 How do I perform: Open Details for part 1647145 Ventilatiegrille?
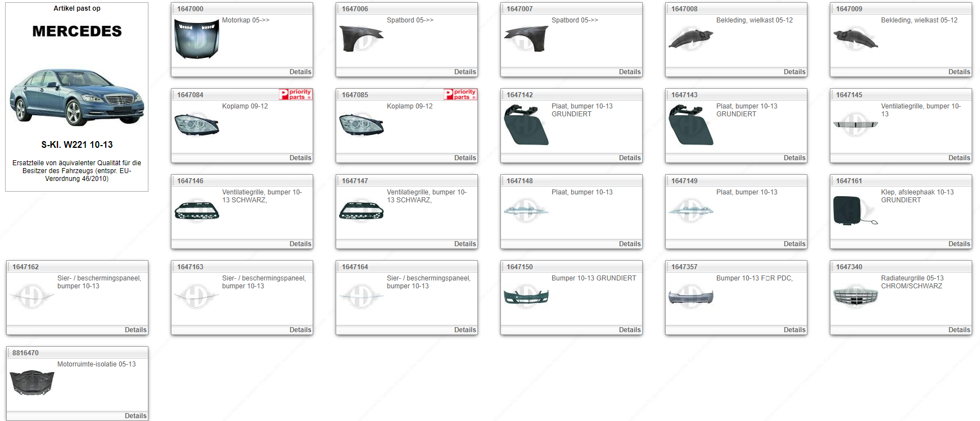coord(959,158)
